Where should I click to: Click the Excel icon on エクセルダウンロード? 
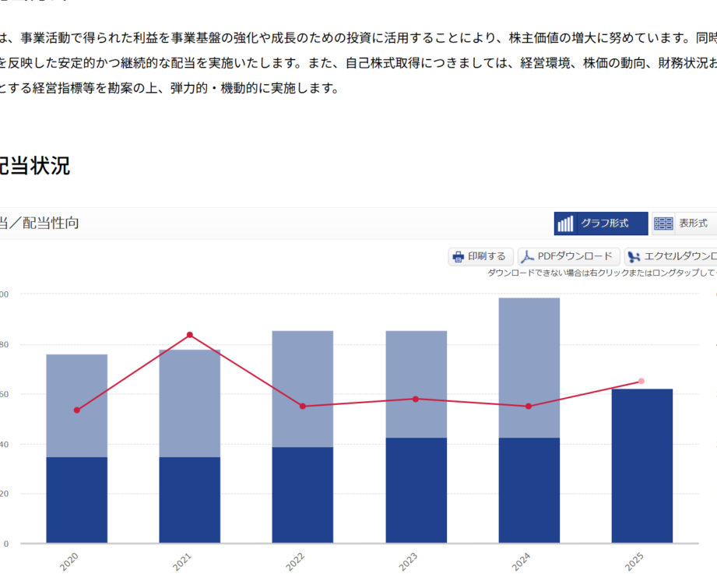[x=634, y=257]
